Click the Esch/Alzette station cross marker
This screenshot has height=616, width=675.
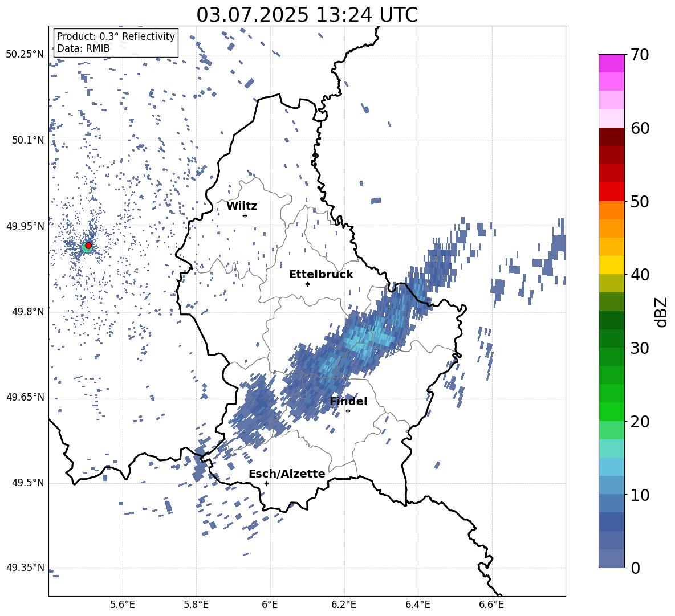click(x=266, y=483)
